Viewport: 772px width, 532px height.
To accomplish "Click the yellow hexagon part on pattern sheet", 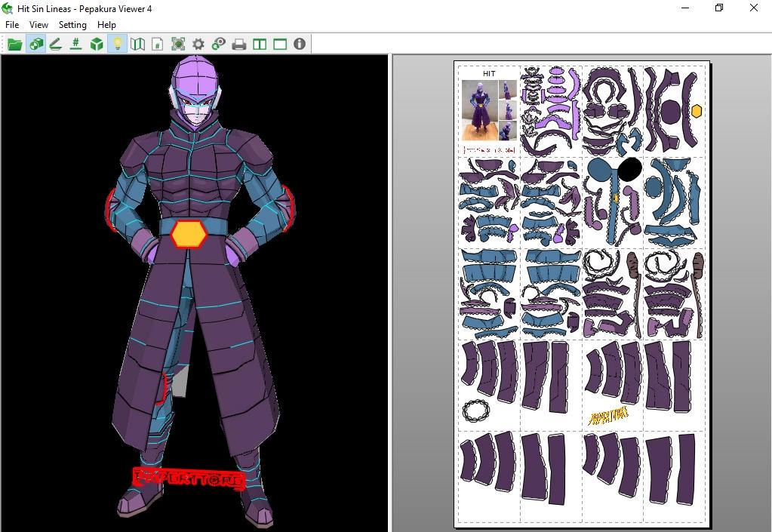I will tap(697, 111).
